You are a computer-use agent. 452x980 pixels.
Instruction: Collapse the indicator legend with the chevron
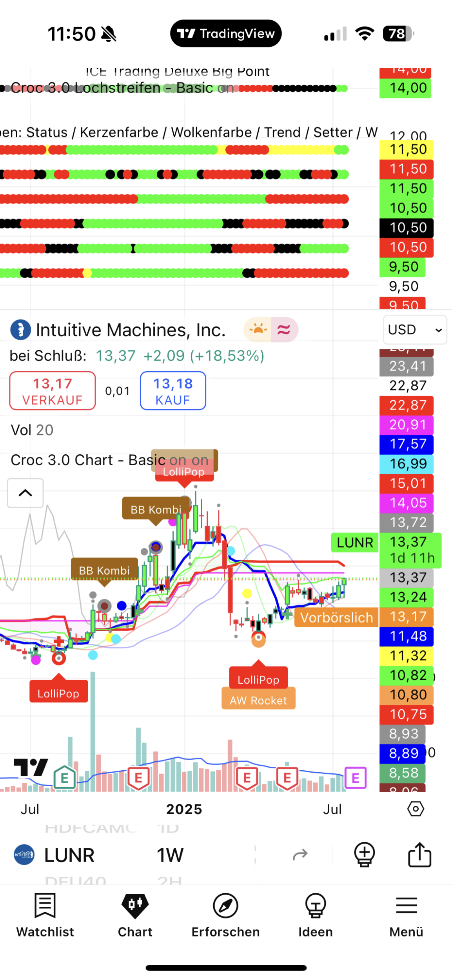point(25,493)
